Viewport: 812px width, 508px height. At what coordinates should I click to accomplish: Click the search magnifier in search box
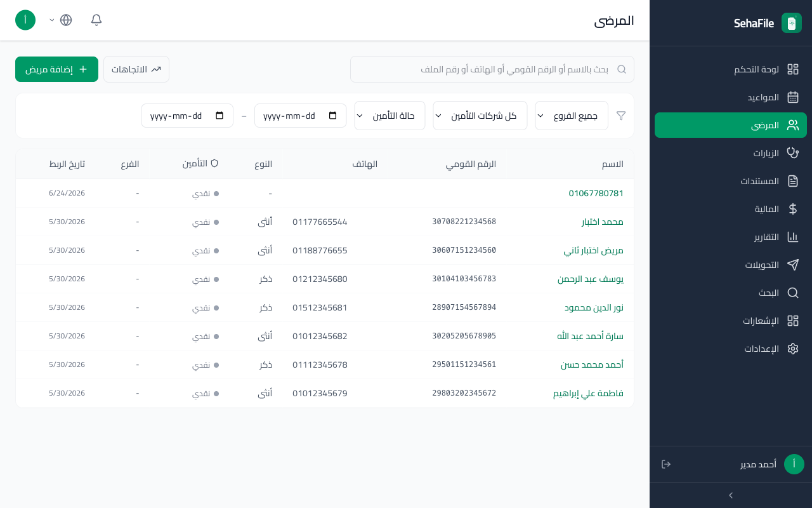[622, 69]
